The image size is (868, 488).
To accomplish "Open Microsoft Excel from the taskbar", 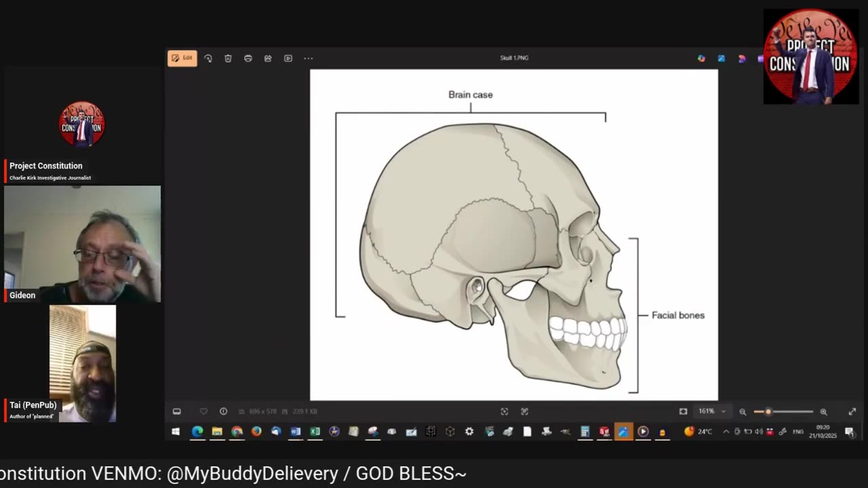I will click(x=315, y=432).
